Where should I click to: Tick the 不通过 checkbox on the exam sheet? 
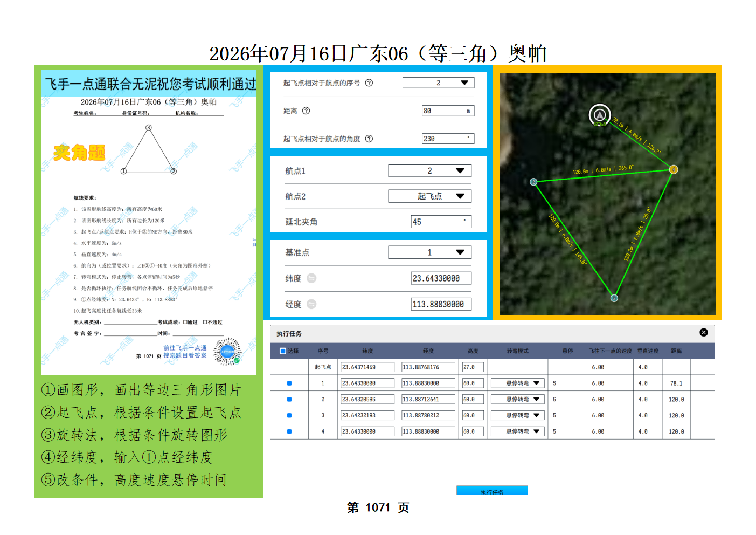pyautogui.click(x=205, y=322)
